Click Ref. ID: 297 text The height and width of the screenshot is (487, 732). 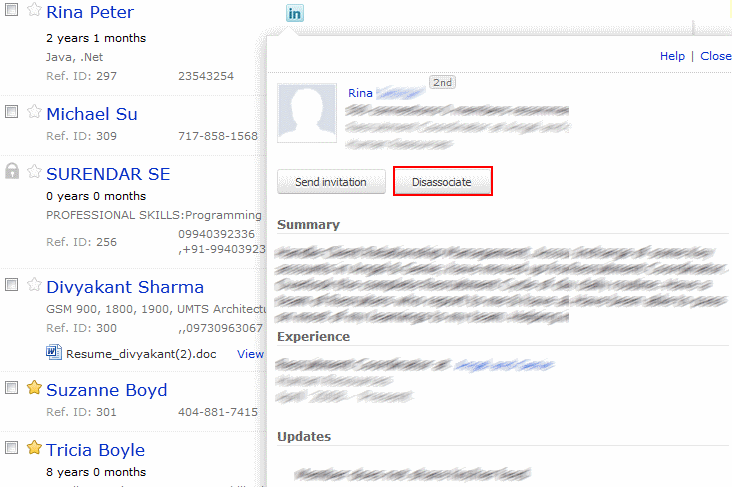[81, 76]
